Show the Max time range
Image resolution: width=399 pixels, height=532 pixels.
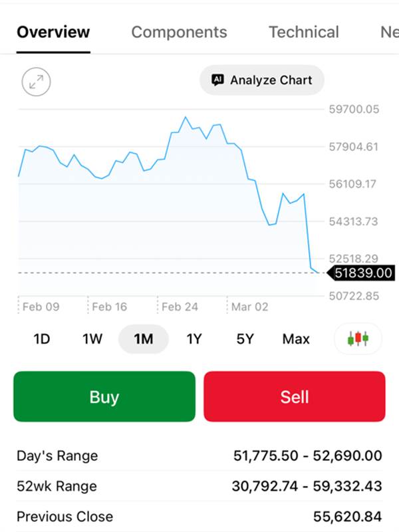pos(296,339)
